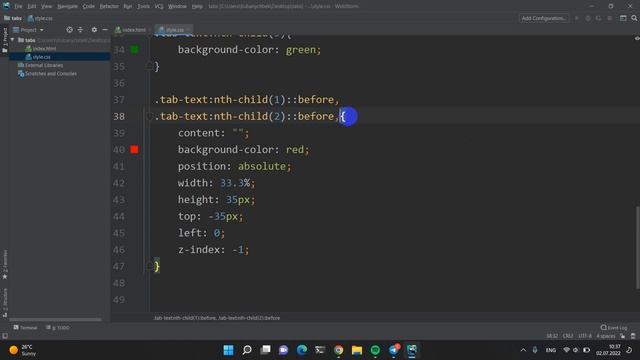Click the Project panel horizontal scrollbar
This screenshot has width=640, height=360.
pyautogui.click(x=55, y=320)
